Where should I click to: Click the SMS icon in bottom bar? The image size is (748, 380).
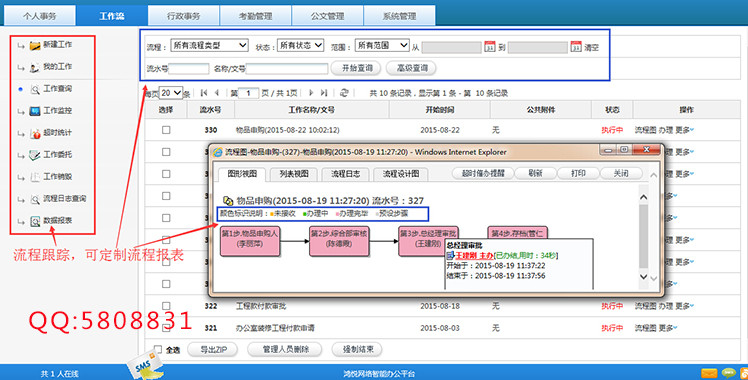coord(145,366)
